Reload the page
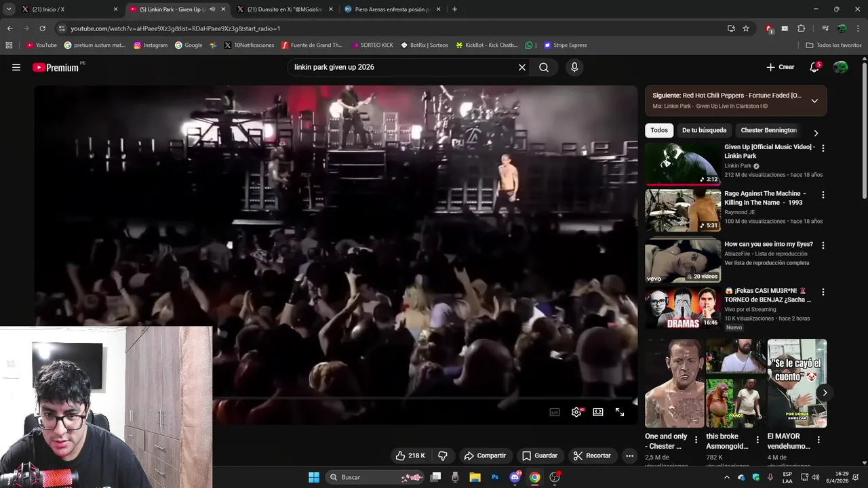The image size is (868, 488). [42, 28]
